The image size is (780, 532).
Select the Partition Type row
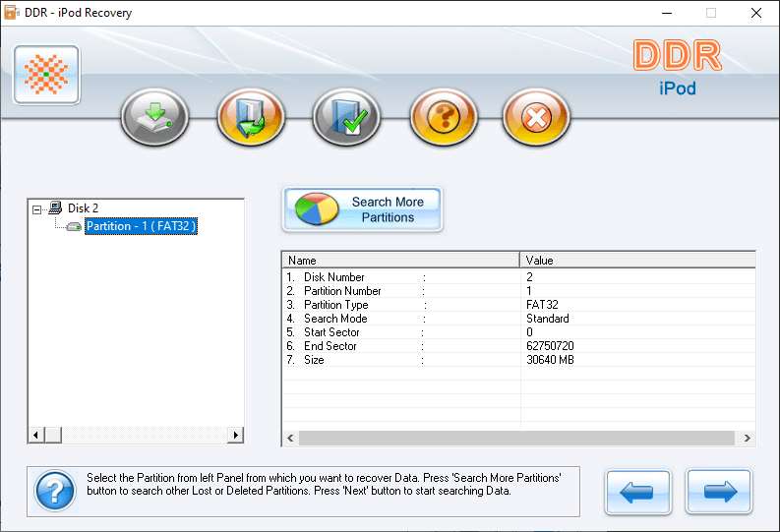[x=518, y=304]
